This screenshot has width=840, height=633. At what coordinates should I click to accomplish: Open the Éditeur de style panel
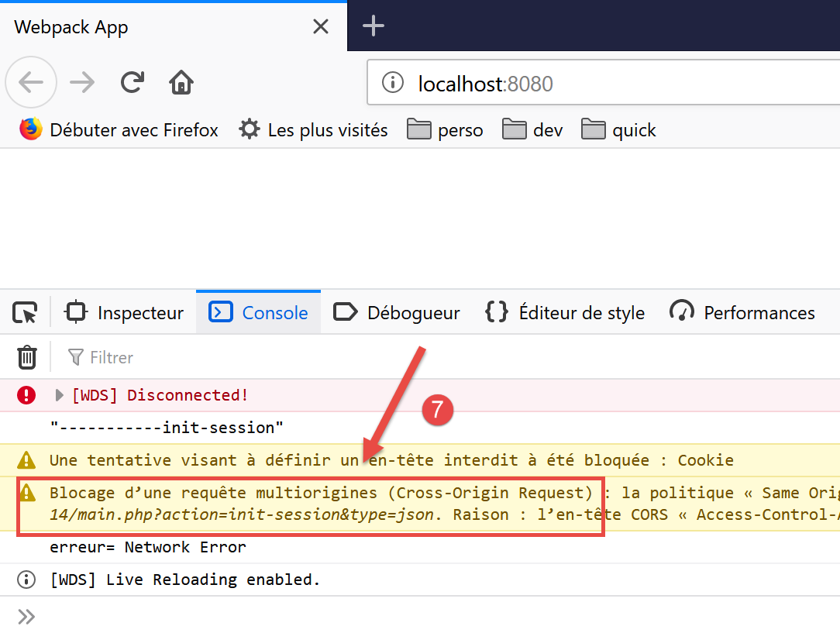pyautogui.click(x=564, y=313)
